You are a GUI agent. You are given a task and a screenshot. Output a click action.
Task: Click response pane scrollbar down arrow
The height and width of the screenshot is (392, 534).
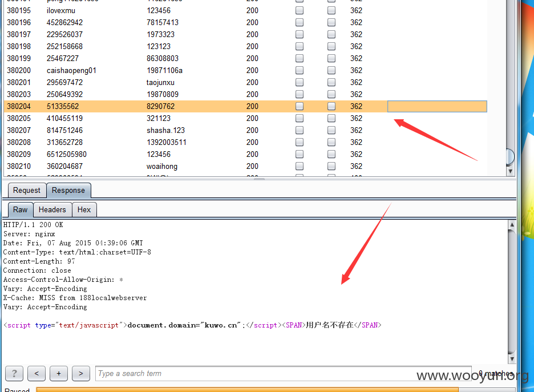click(x=512, y=359)
